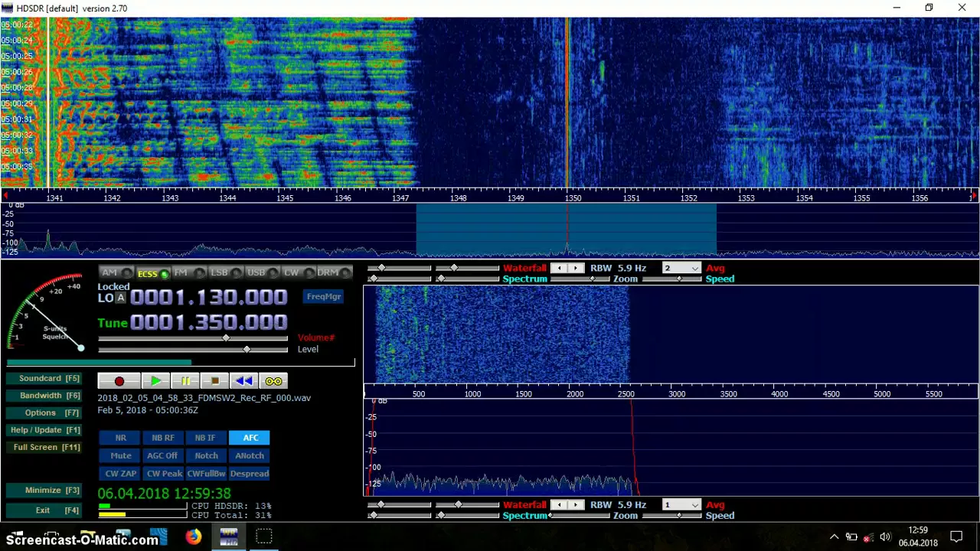
Task: Select USB demodulation mode
Action: 262,272
